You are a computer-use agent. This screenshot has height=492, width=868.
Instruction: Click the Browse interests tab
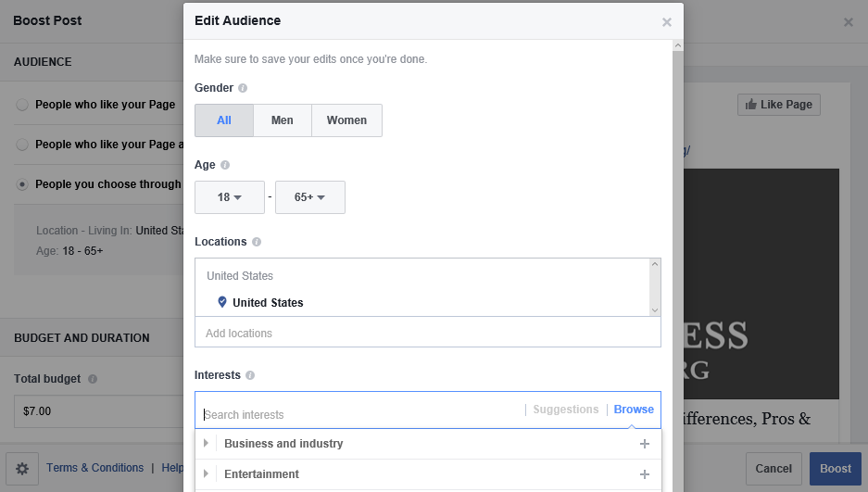coord(634,410)
